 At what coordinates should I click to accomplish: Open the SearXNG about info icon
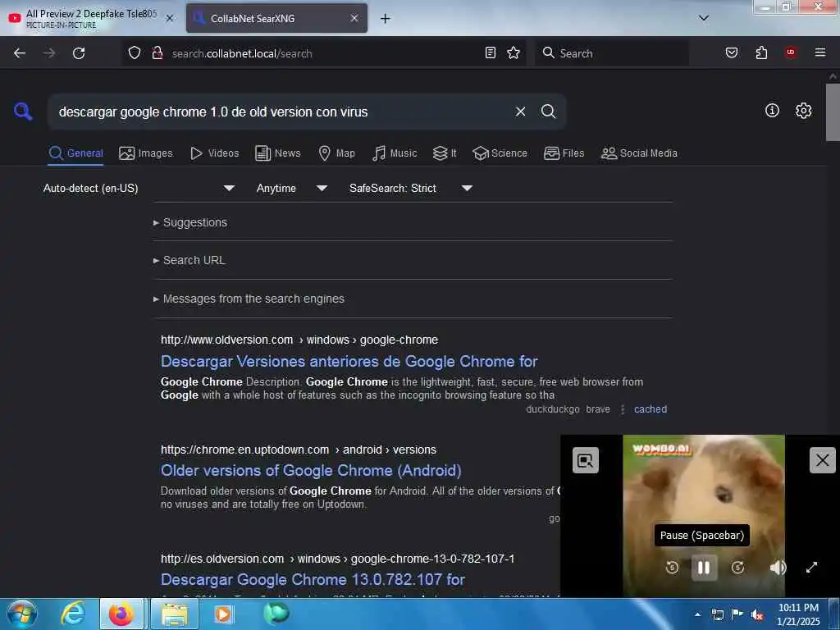pyautogui.click(x=772, y=111)
